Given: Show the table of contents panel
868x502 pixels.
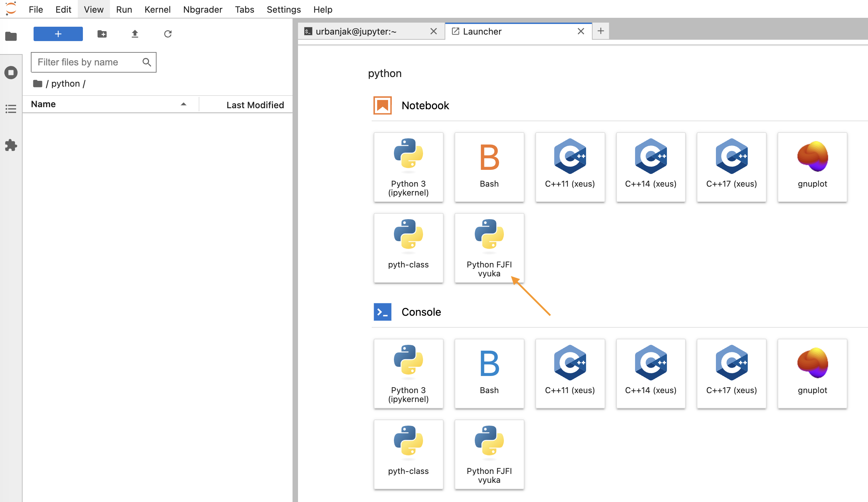Looking at the screenshot, I should coord(11,109).
